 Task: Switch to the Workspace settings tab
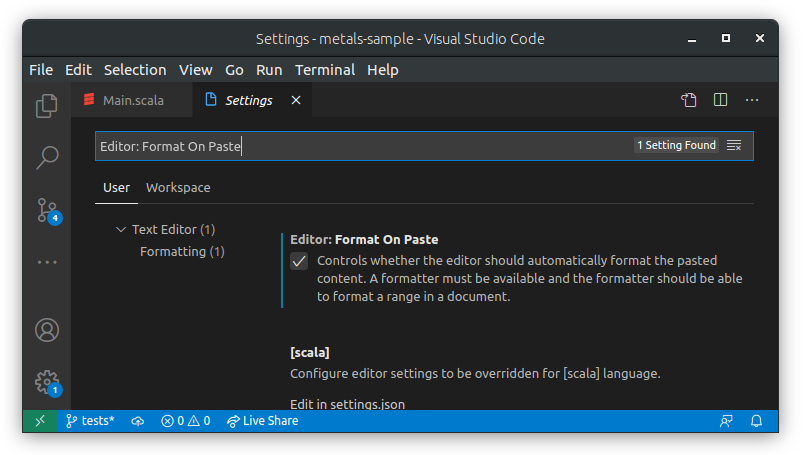click(178, 188)
